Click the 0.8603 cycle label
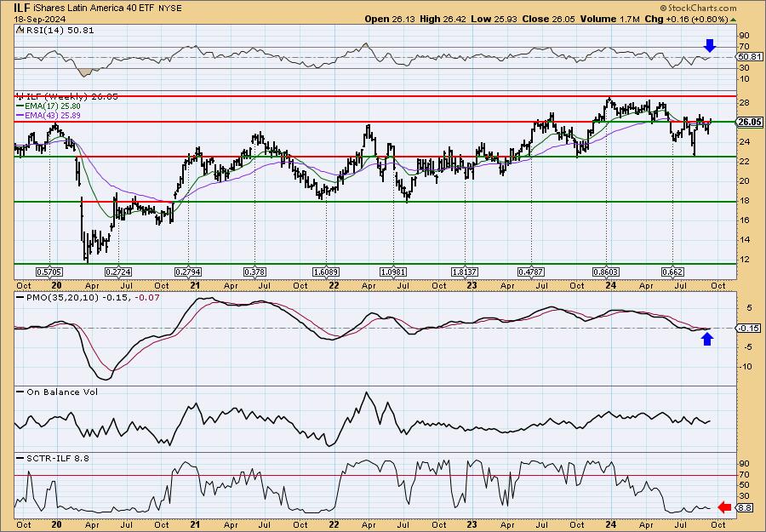766x532 pixels. coord(607,272)
